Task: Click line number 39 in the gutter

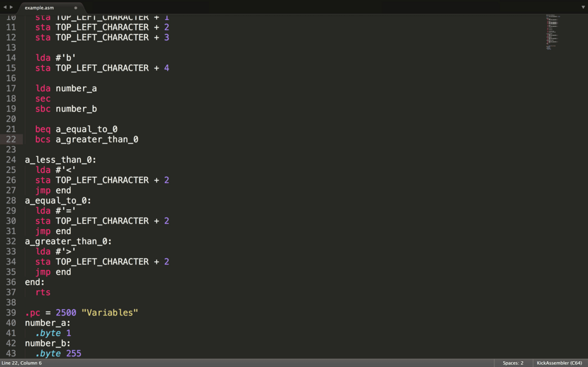Action: click(11, 313)
